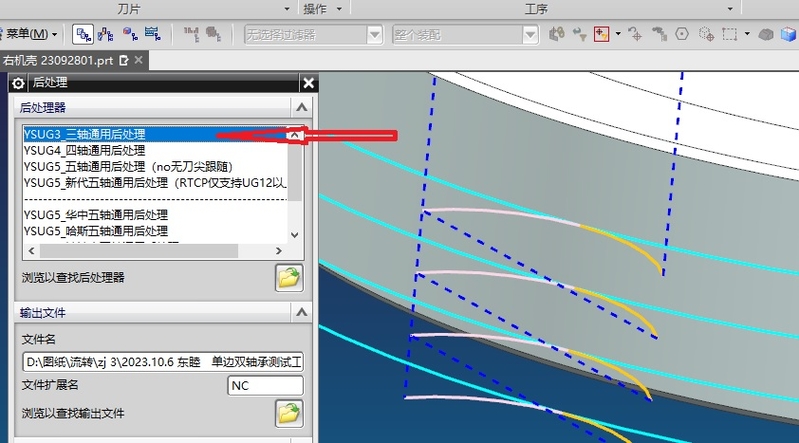This screenshot has width=799, height=443.
Task: Select YSUG5_哈斯五轴通用后处理 in the list
Action: (155, 231)
